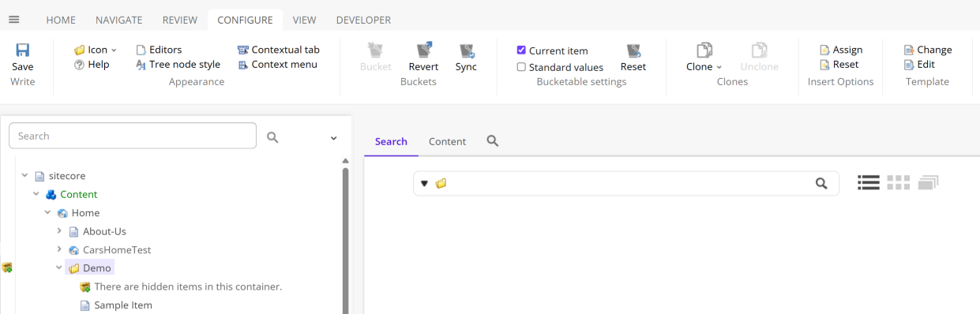
Task: Select the CarsHomeTest tree item
Action: pyautogui.click(x=110, y=250)
